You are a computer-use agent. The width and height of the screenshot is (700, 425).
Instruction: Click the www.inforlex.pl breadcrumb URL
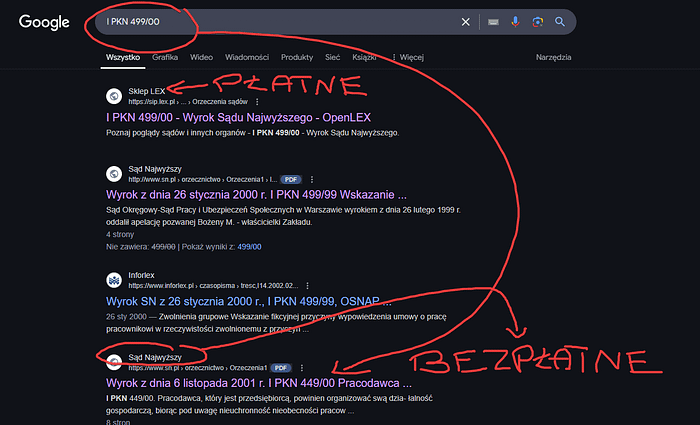(x=213, y=286)
